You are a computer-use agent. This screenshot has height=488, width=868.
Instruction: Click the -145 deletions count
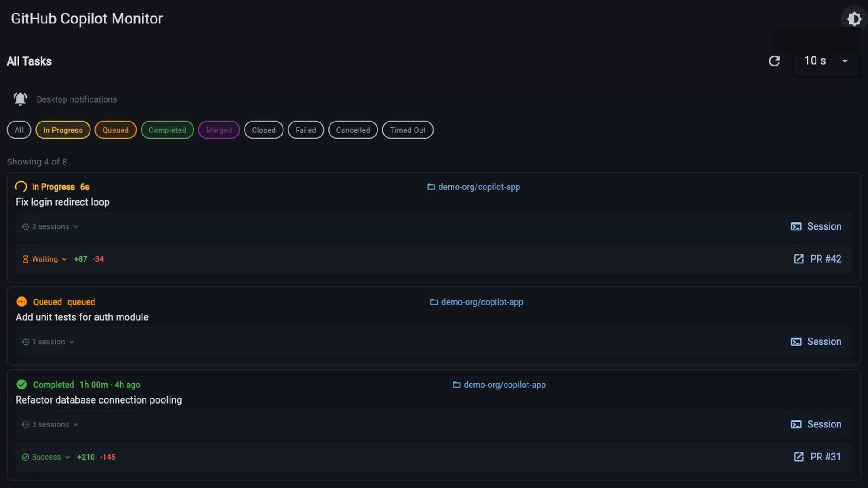pyautogui.click(x=108, y=457)
